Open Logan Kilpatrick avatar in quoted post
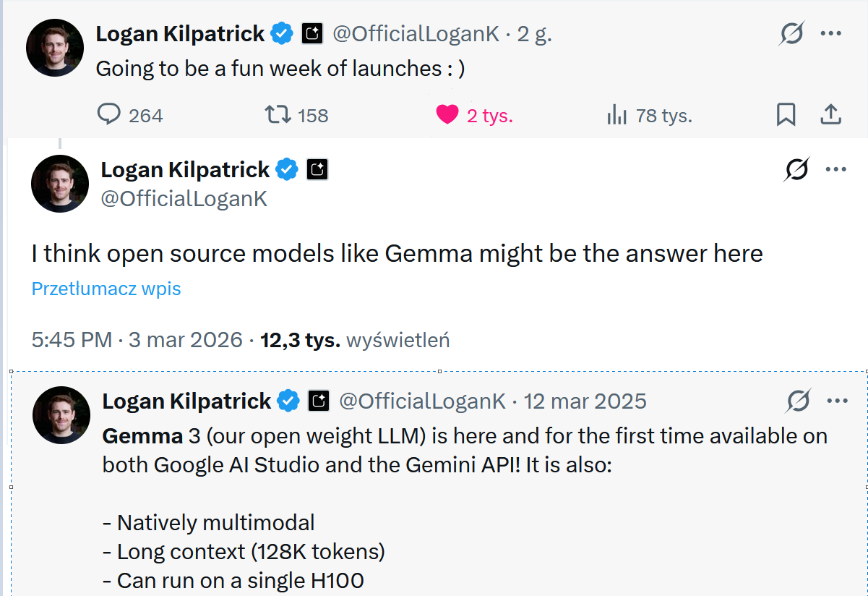The image size is (868, 596). (61, 415)
